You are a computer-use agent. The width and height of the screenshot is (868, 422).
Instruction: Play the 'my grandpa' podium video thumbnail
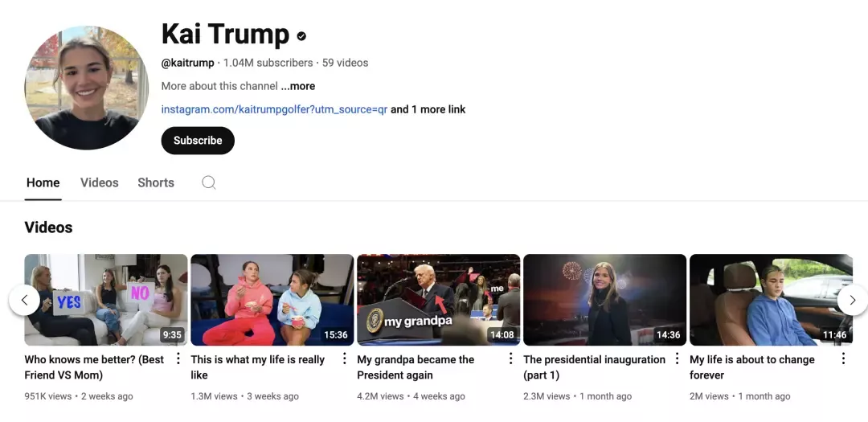(439, 300)
